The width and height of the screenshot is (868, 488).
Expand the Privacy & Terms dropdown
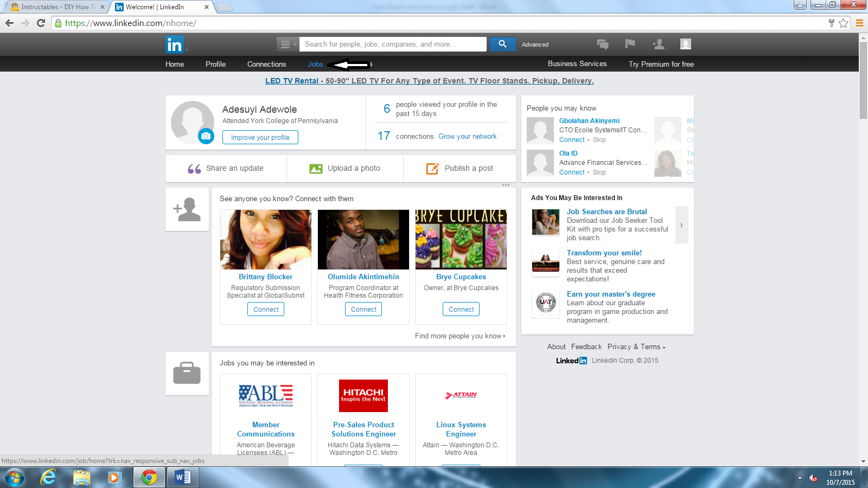[636, 347]
